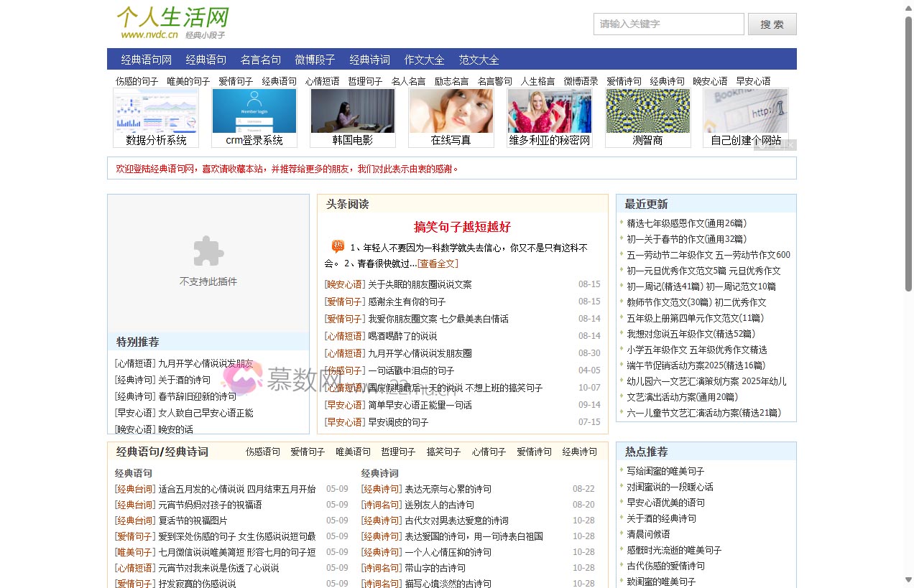This screenshot has width=914, height=588.
Task: Open the 测智商 optical illusion image
Action: [x=647, y=113]
